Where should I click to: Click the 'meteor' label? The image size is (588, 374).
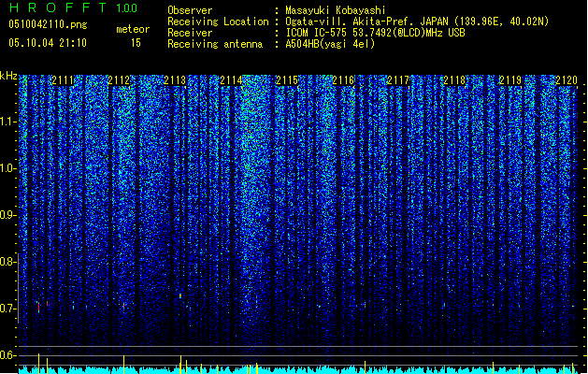click(x=133, y=29)
